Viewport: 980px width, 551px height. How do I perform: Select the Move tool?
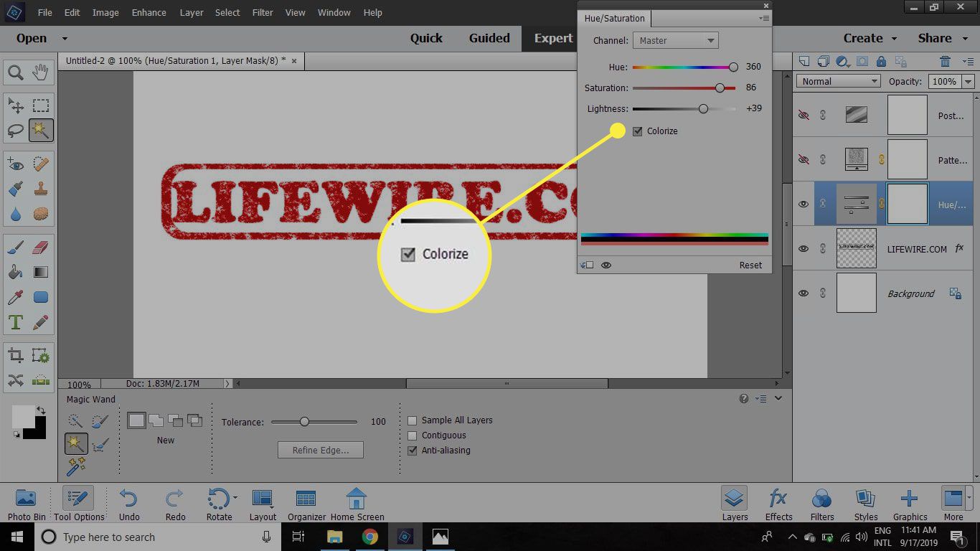point(16,106)
